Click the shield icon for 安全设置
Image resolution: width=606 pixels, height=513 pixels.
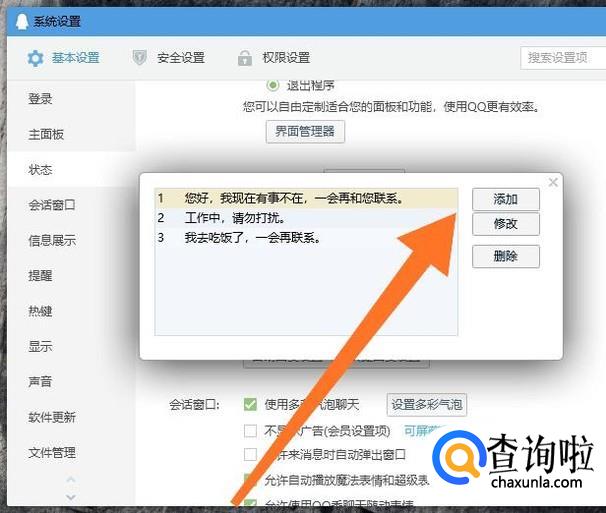tap(139, 58)
